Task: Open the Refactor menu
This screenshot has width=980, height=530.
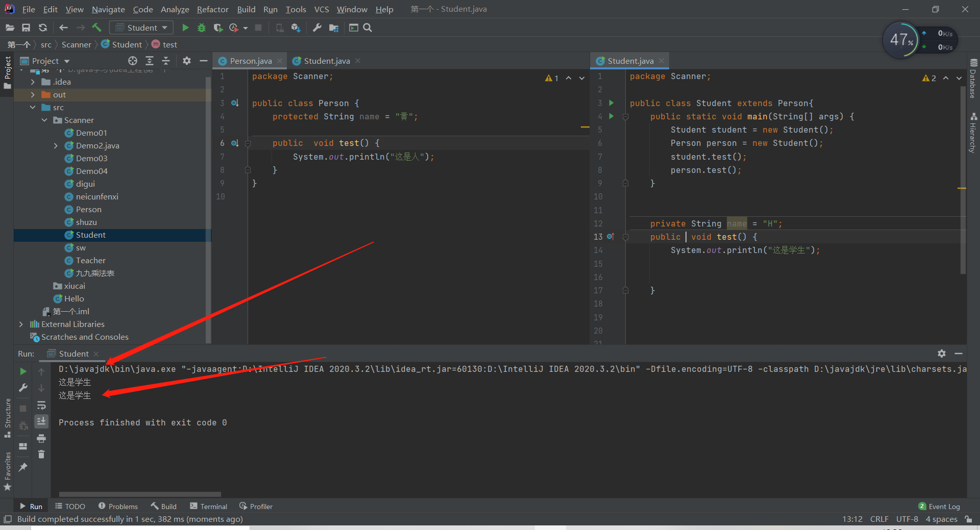Action: tap(212, 9)
